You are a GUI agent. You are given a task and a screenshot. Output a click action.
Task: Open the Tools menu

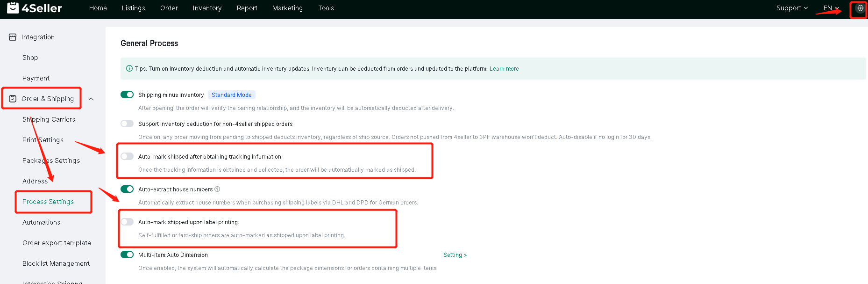tap(326, 8)
